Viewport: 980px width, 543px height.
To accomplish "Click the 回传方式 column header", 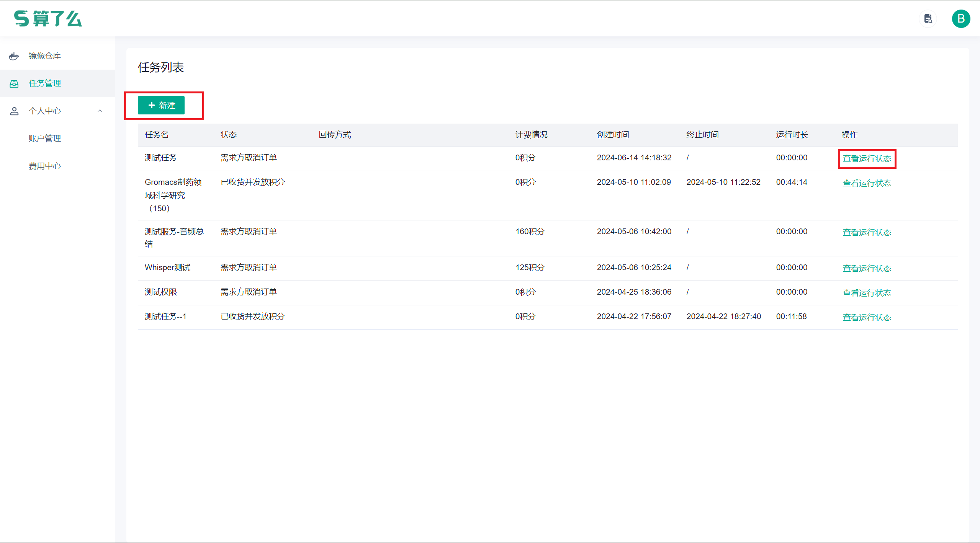I will click(x=335, y=135).
